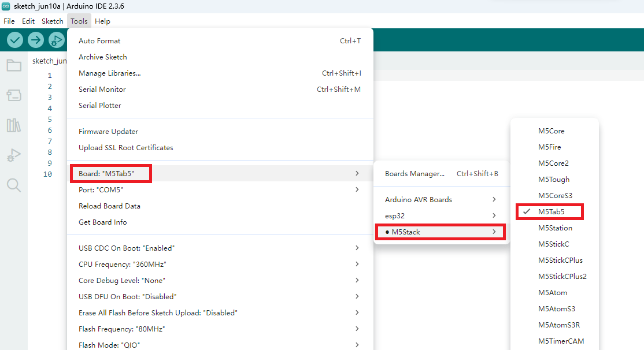The width and height of the screenshot is (644, 350).
Task: Start debugging with the debug play icon
Action: tap(57, 40)
